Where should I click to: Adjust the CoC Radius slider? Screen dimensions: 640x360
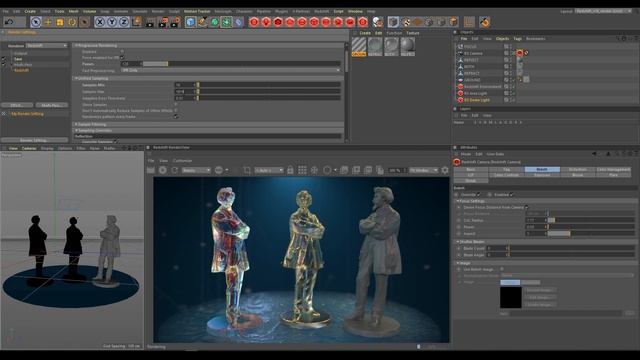click(591, 220)
